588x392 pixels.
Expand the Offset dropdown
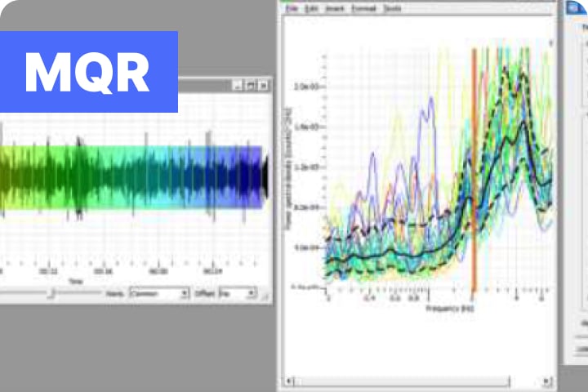238,293
